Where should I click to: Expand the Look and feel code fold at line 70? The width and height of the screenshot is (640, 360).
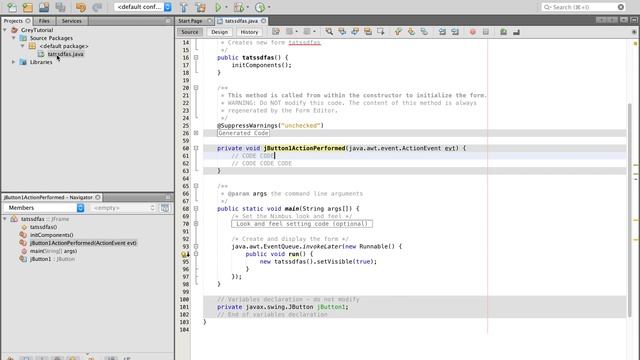[x=196, y=224]
